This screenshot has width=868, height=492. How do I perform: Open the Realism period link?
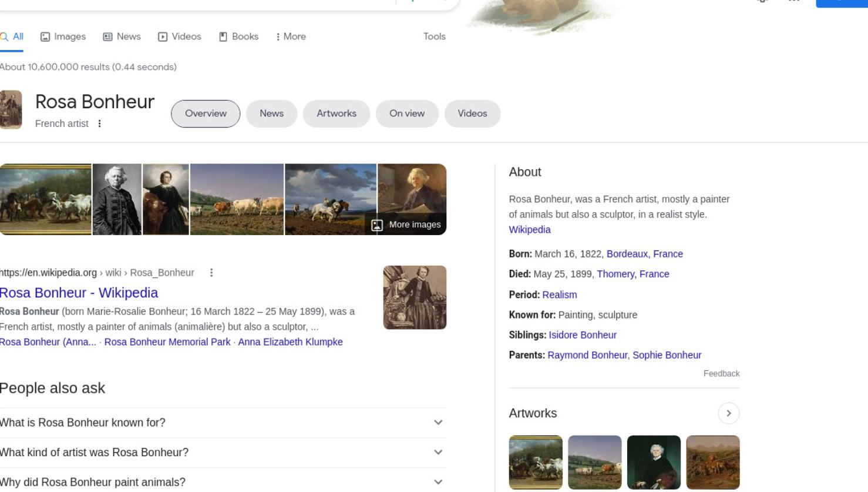click(560, 295)
